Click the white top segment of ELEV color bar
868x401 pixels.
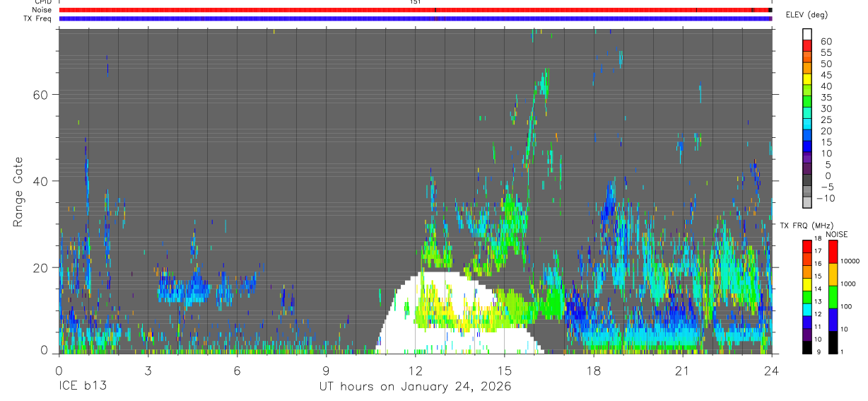(x=807, y=33)
